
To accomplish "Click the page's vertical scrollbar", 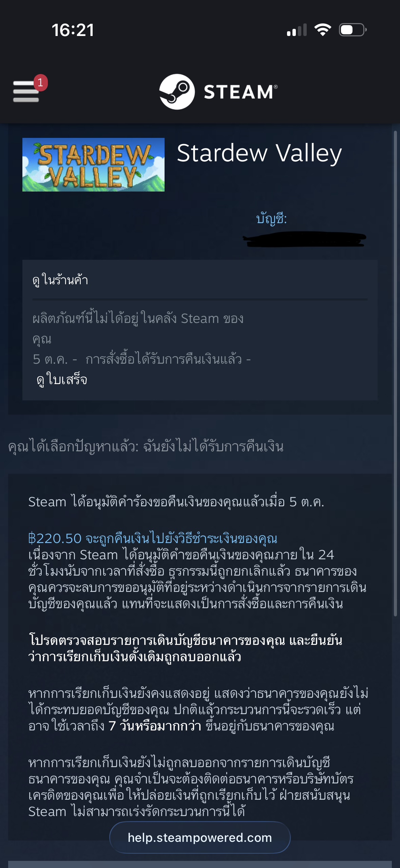I will (395, 374).
